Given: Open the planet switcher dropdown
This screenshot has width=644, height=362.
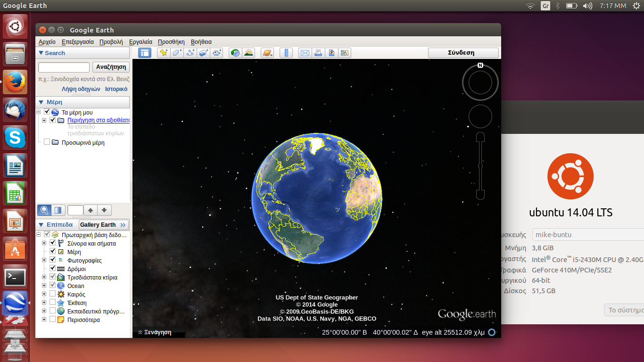Looking at the screenshot, I should click(267, 53).
